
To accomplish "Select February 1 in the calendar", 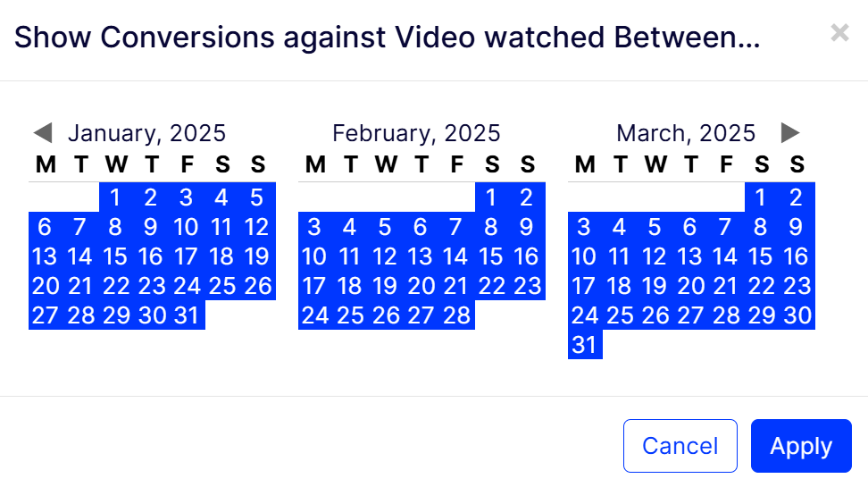I will point(491,197).
